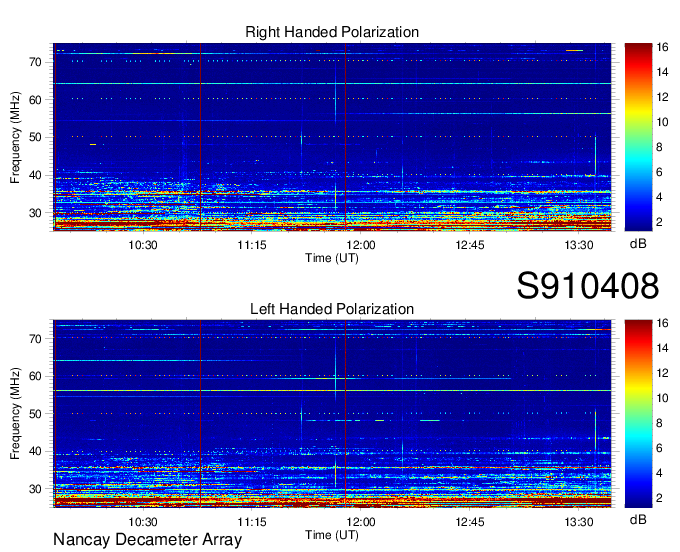Click the 2 value on the upper color bar

pos(659,222)
